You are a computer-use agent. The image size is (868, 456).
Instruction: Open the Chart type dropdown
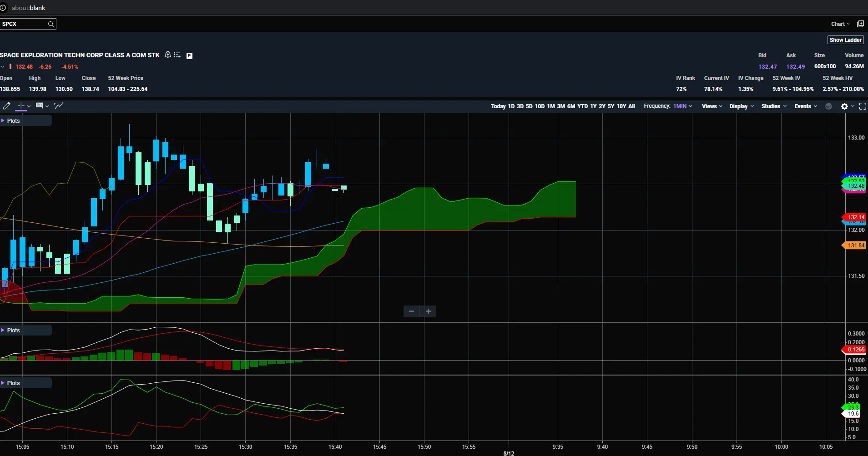pos(840,24)
